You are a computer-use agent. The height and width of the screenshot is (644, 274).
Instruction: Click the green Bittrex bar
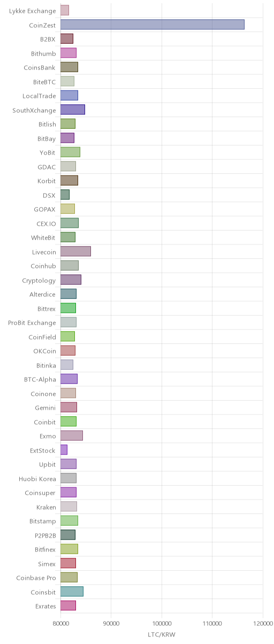(68, 308)
